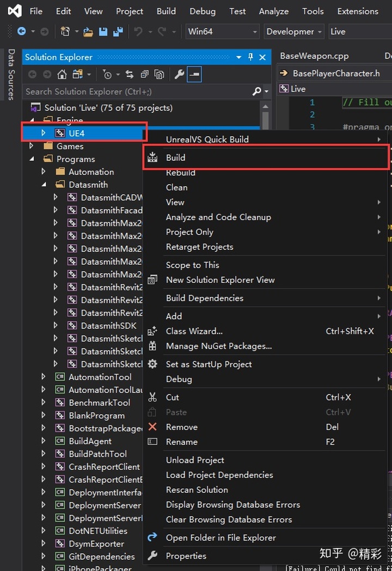Expand the AutomationTool project node
This screenshot has height=571, width=392.
pyautogui.click(x=44, y=376)
